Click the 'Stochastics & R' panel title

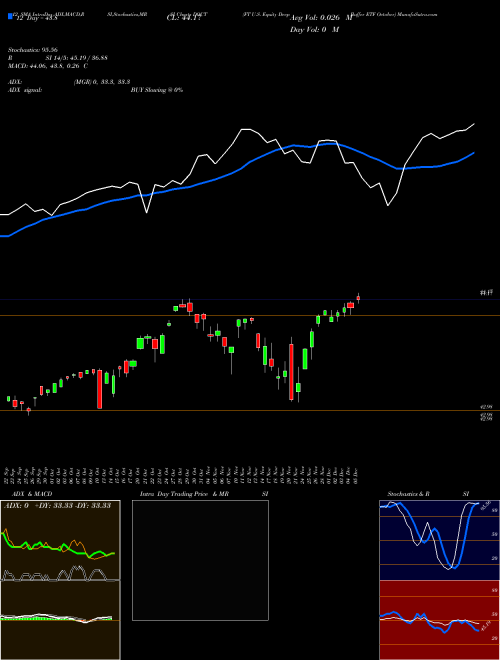(x=408, y=494)
